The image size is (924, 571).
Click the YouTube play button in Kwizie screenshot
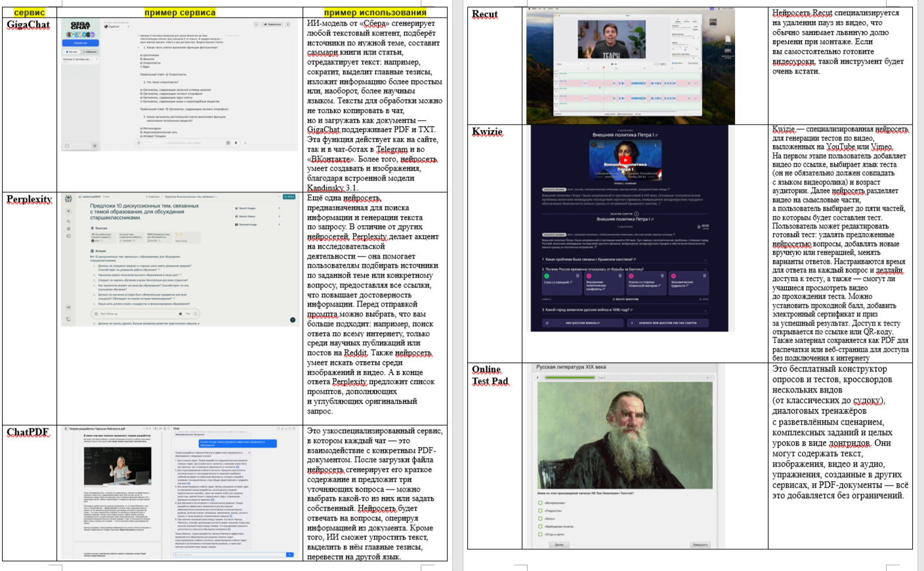point(625,159)
